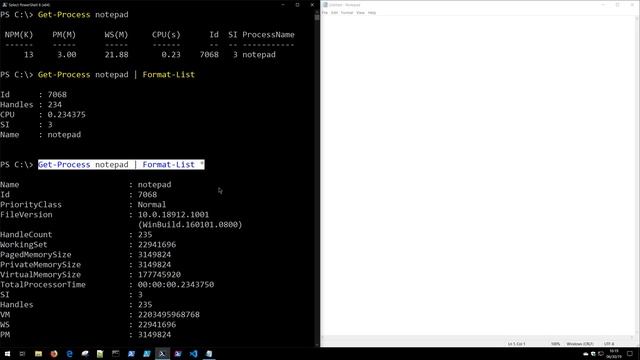Click the 'Windows (CRLF)' Notepad status entry

point(580,344)
